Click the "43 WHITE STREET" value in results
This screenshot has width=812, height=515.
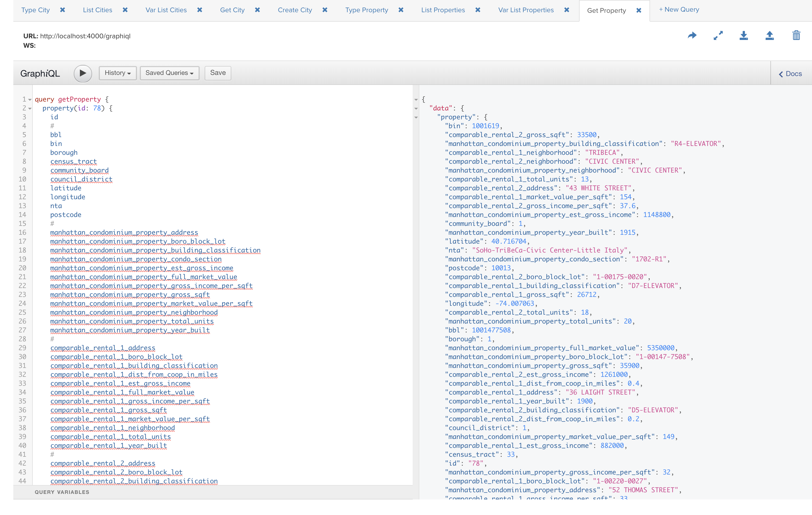click(598, 188)
